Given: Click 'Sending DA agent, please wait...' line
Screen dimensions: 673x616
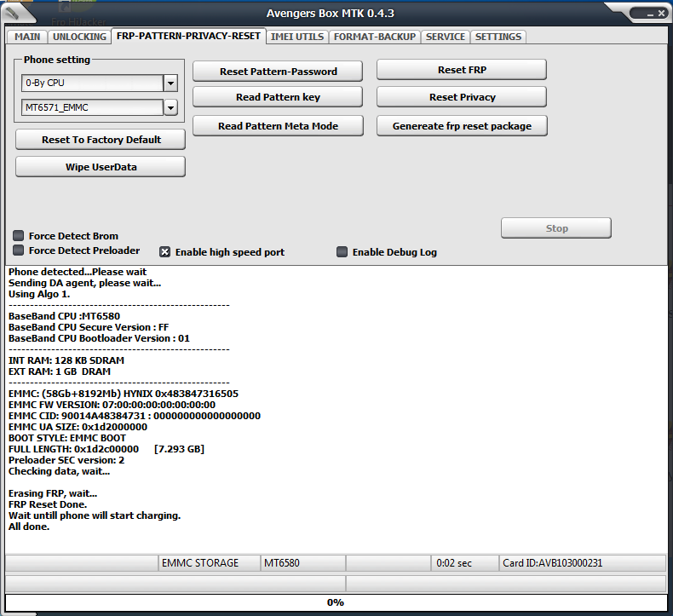Looking at the screenshot, I should click(x=84, y=283).
